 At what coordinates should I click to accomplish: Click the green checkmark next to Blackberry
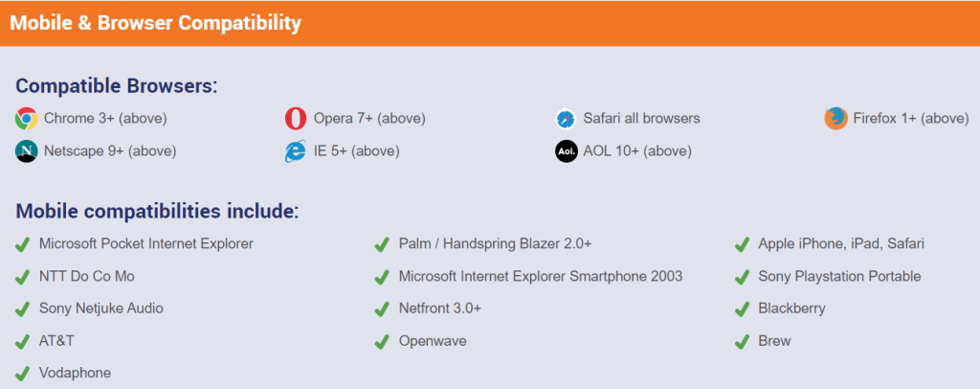pyautogui.click(x=742, y=309)
